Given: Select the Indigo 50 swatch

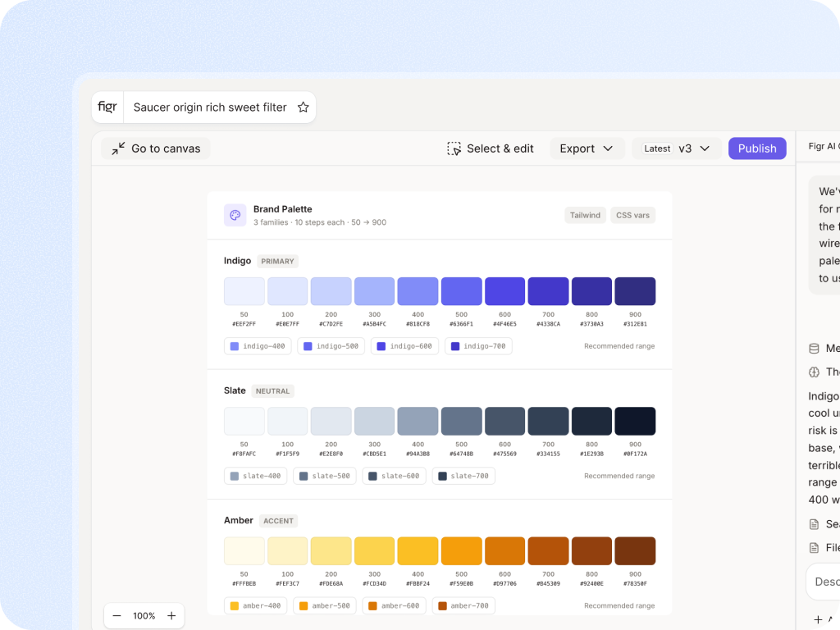Looking at the screenshot, I should [x=244, y=291].
